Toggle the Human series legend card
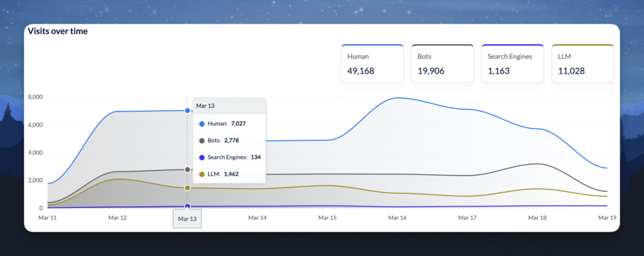 372,64
